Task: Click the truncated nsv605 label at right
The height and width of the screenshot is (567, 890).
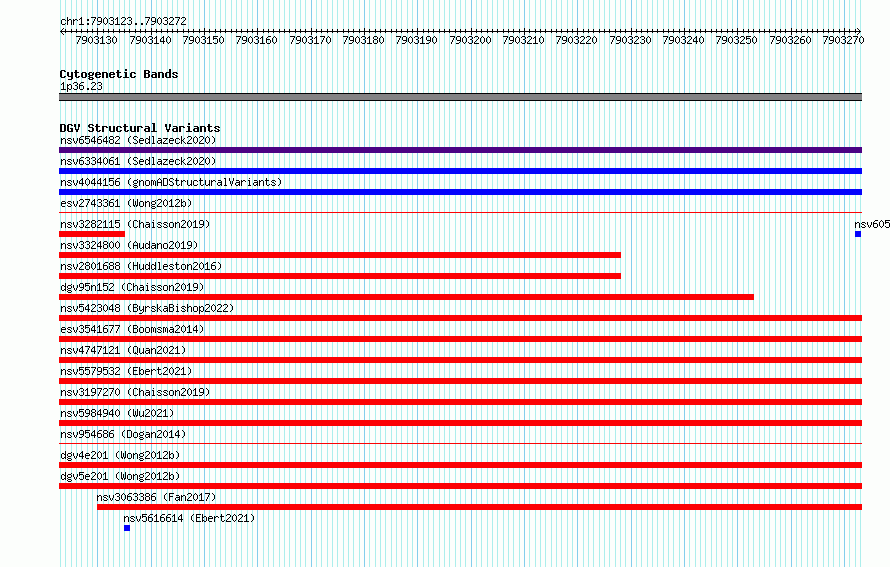Action: click(872, 224)
